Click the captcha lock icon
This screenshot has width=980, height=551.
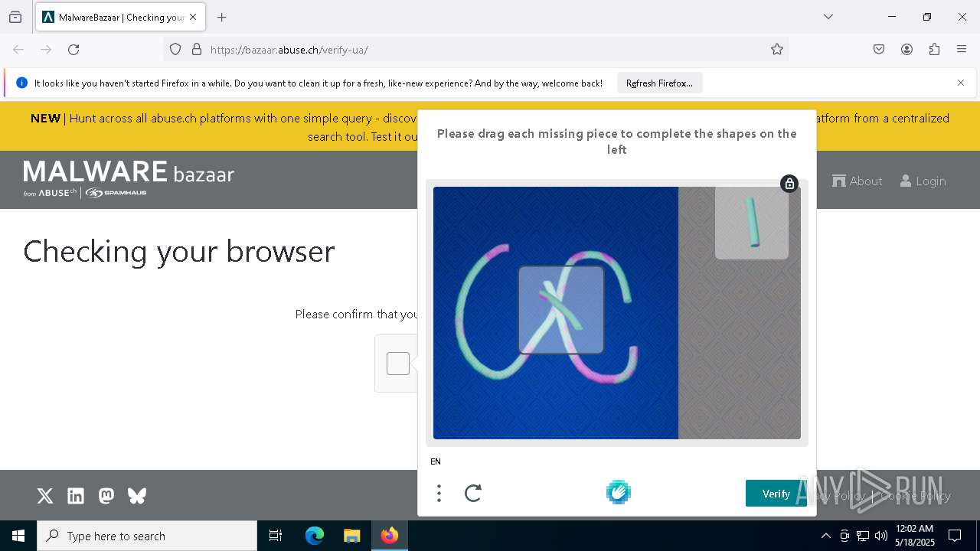point(789,184)
